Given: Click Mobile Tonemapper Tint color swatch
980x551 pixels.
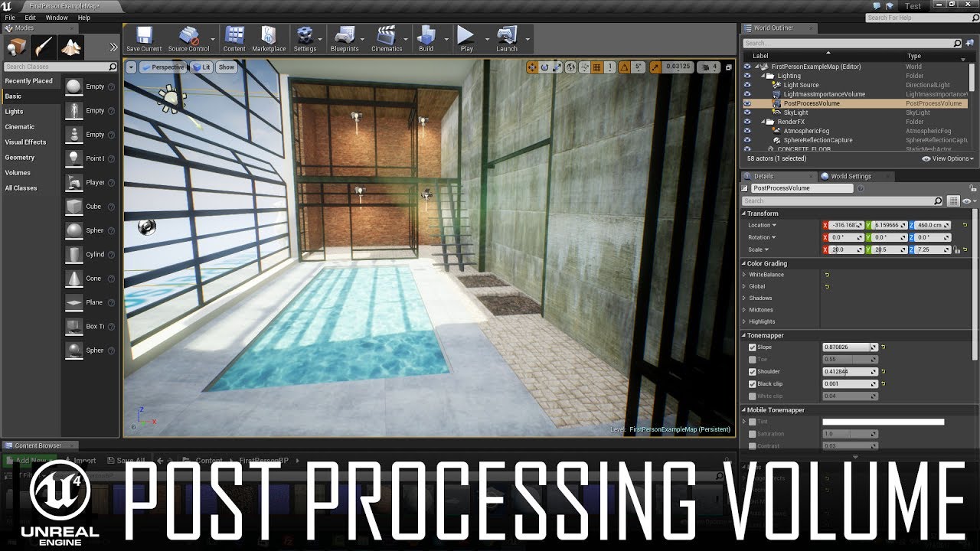Looking at the screenshot, I should coord(883,422).
